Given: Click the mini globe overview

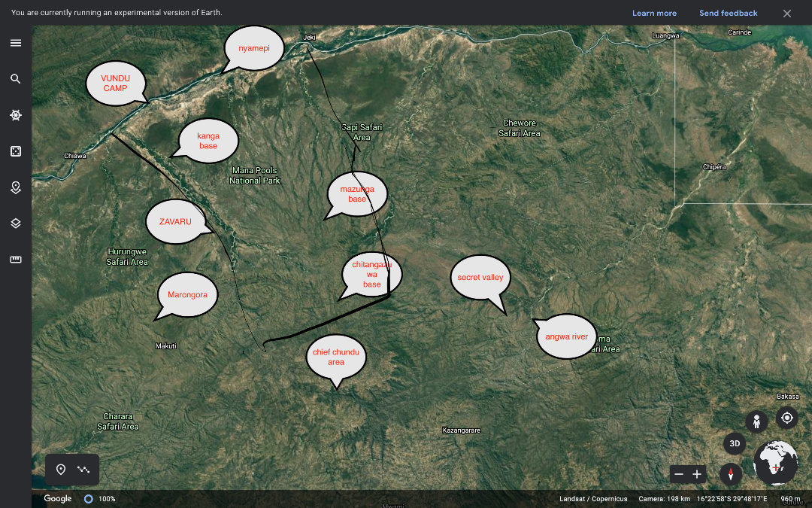Looking at the screenshot, I should coord(775,463).
